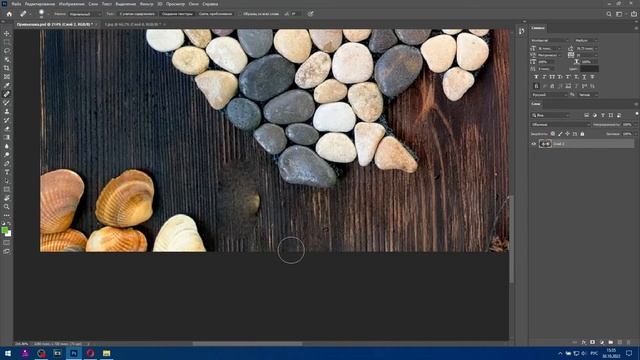
Task: Select the Crop tool
Action: [7, 68]
